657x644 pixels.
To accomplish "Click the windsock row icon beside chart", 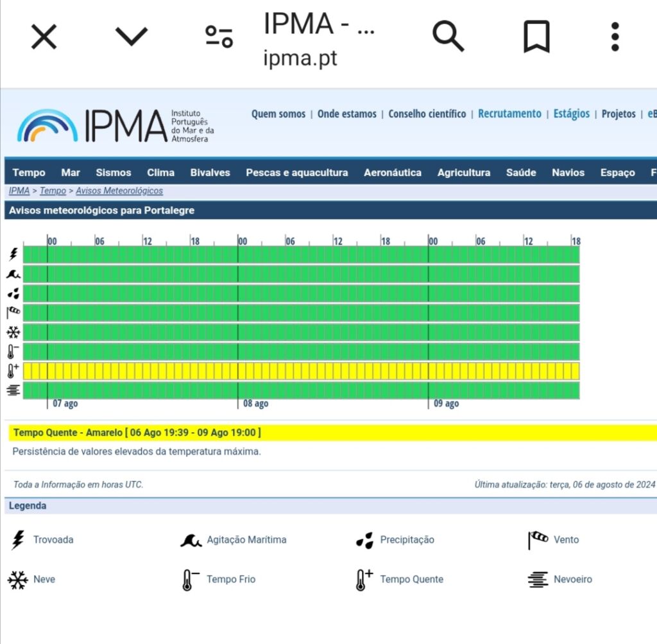I will coord(13,313).
